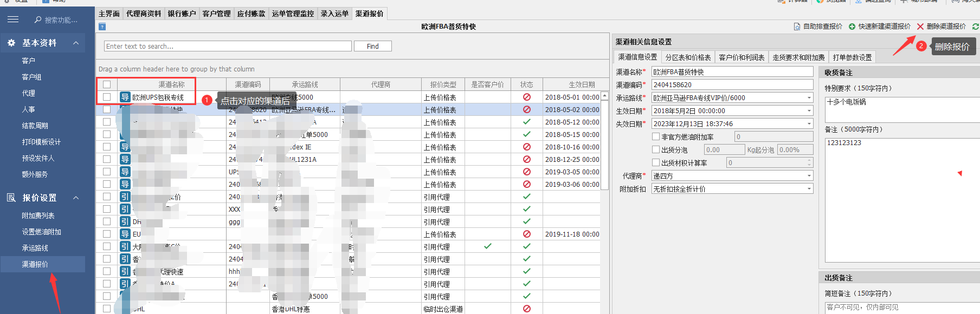Click the blue help question mark icon
980x314 pixels.
point(102,27)
